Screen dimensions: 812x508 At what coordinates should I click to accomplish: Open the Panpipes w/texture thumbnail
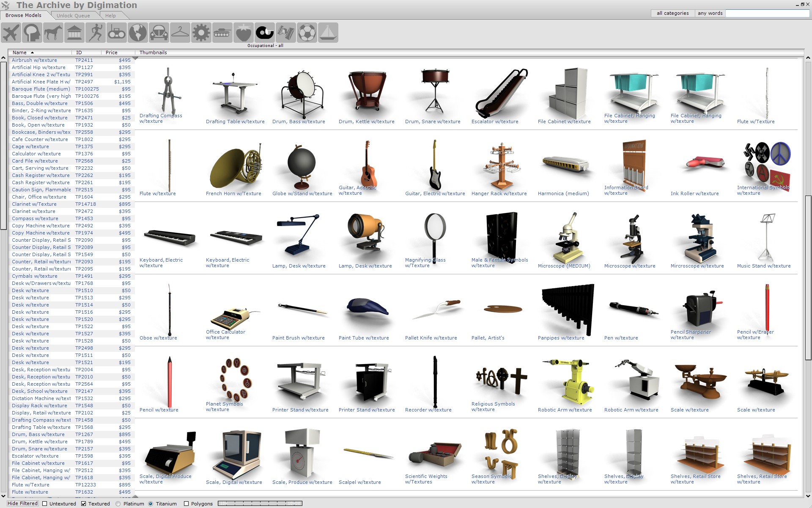pos(568,312)
